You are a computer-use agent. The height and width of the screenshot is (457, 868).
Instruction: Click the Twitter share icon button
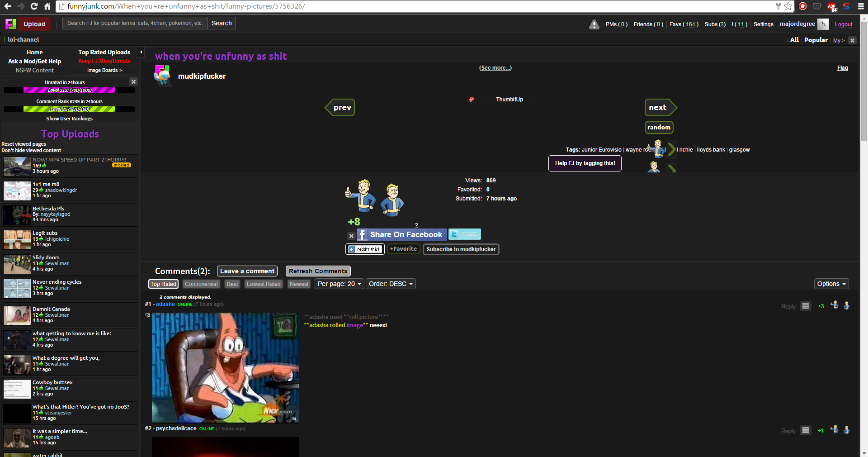464,234
